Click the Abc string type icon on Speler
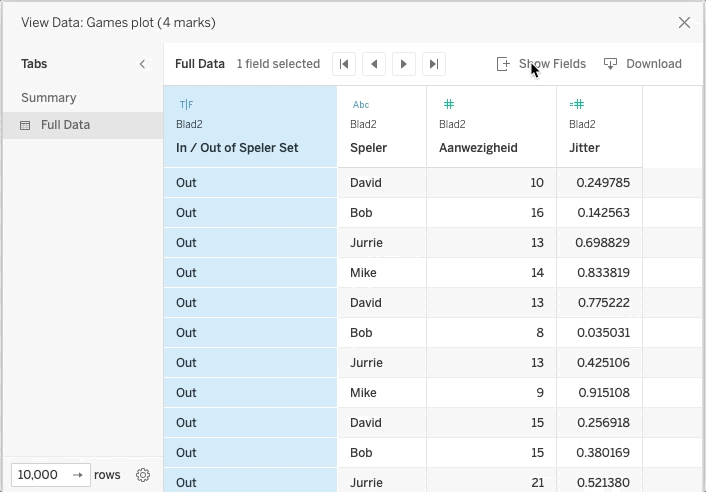Viewport: 706px width, 492px height. click(360, 104)
